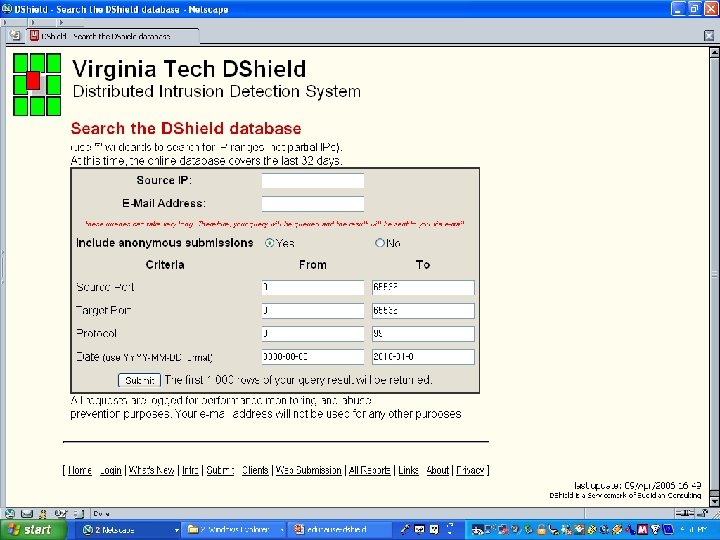
Task: Switch to Windows Explorer taskbar group
Action: pyautogui.click(x=235, y=530)
